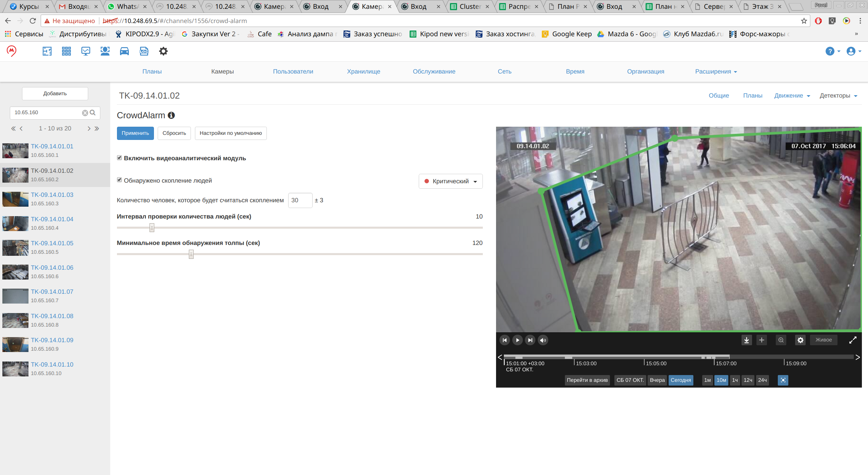Select the 1ч timeline scale
This screenshot has height=475, width=868.
coord(735,380)
